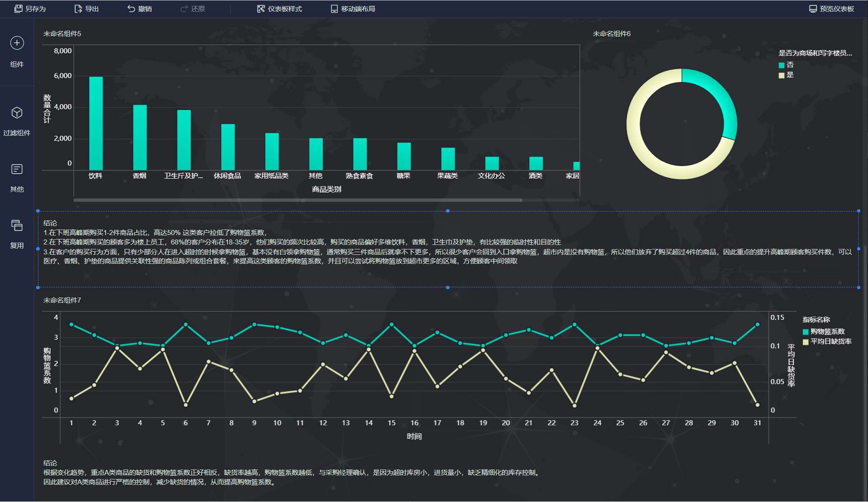The image size is (868, 502).
Task: Toggle the 购物篮系数 legend series
Action: click(x=827, y=332)
